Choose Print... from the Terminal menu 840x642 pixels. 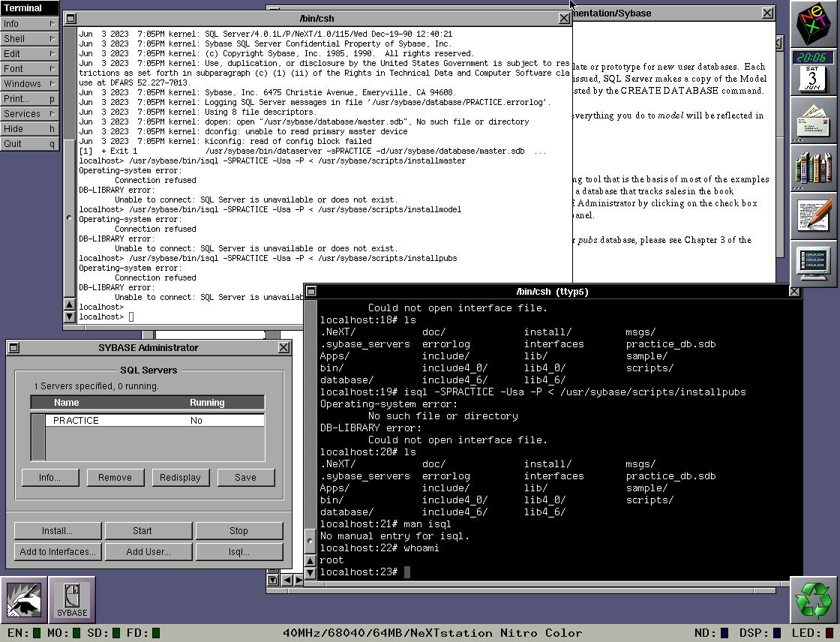30,98
